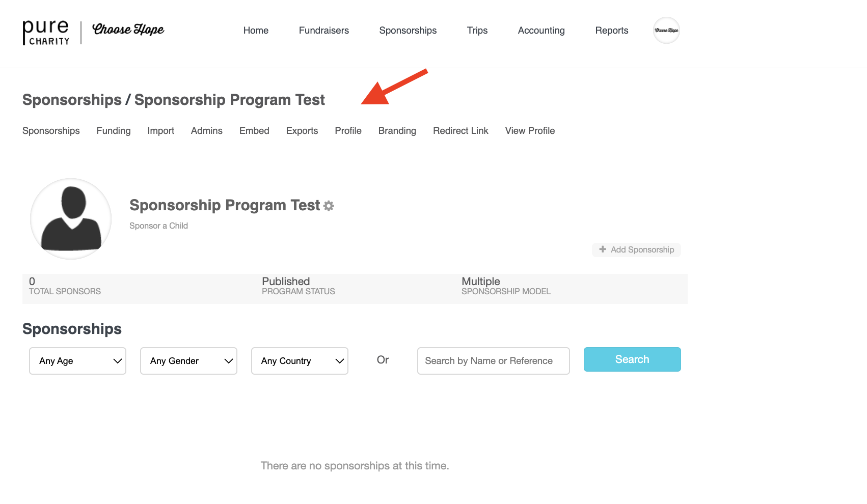The height and width of the screenshot is (504, 867).
Task: Expand the Any Age dropdown
Action: (77, 361)
